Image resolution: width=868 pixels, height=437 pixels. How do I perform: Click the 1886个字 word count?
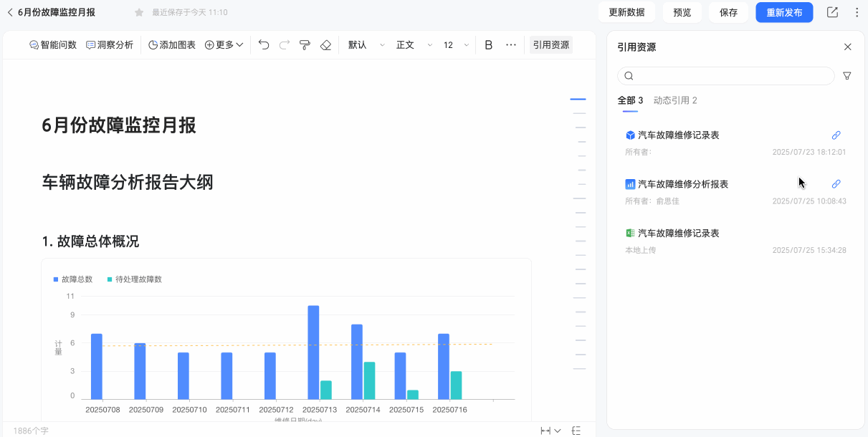click(x=31, y=431)
